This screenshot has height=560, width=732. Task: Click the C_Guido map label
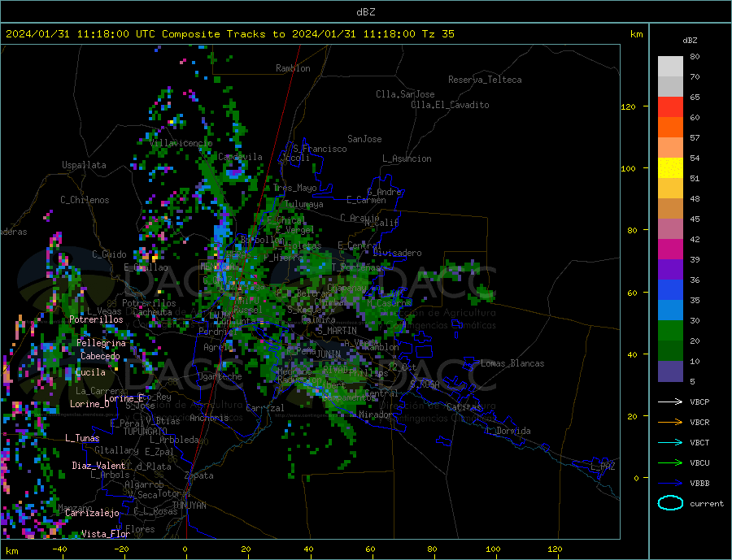coord(109,254)
